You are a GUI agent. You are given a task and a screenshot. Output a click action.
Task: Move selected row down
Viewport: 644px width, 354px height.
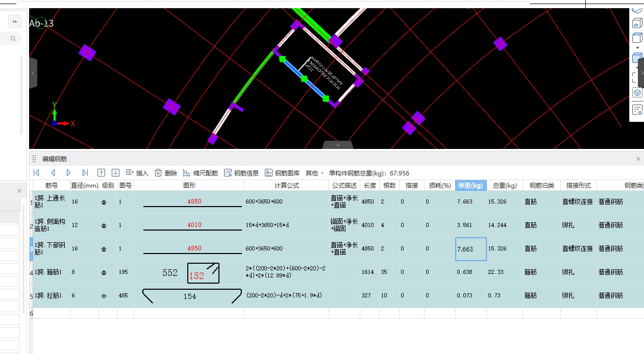point(116,173)
